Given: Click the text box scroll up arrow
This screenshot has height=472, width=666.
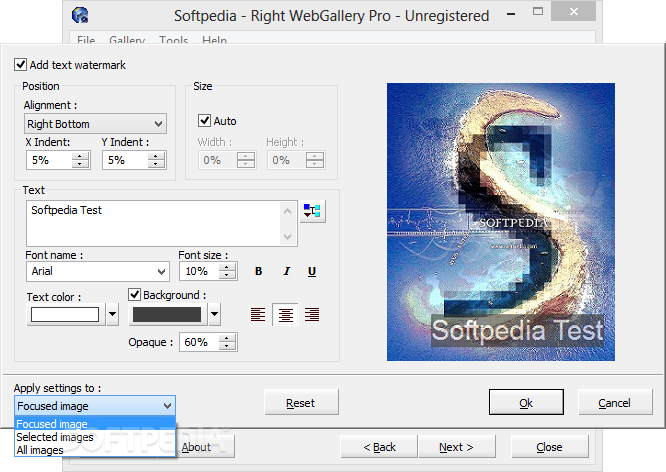Looking at the screenshot, I should [x=288, y=211].
